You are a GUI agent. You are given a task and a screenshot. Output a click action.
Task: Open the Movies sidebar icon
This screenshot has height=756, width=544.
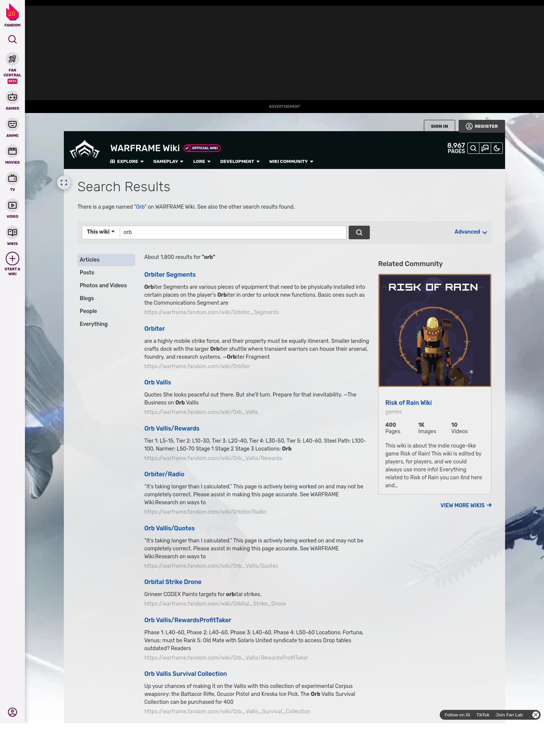(12, 152)
